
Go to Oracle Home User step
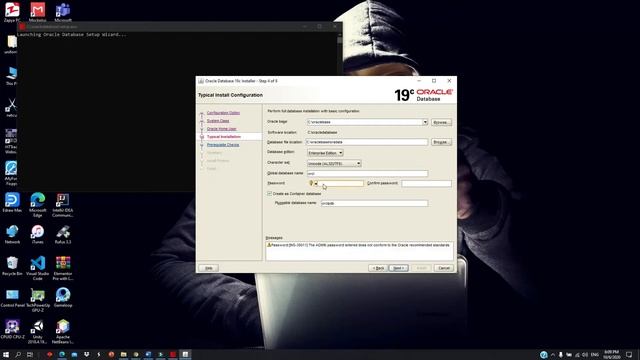(222, 129)
